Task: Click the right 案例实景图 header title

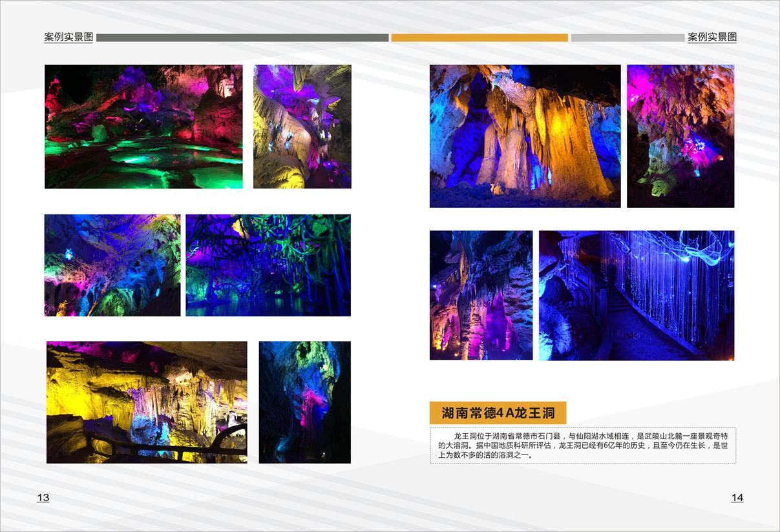Action: [712, 37]
